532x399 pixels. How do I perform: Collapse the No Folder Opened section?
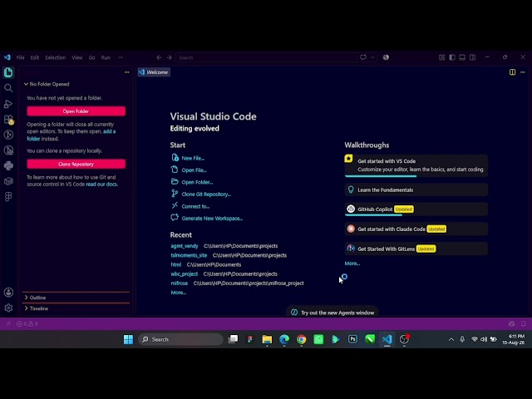tap(76, 84)
